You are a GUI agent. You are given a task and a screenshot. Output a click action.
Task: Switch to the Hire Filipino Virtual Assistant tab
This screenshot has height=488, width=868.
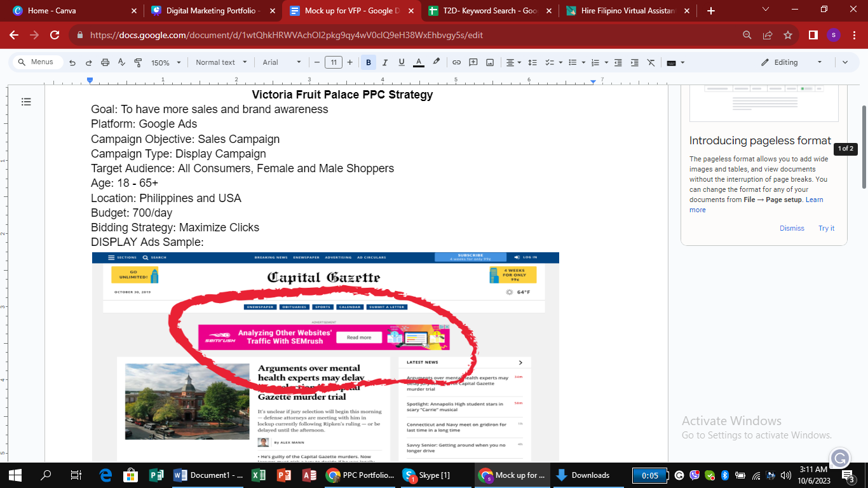pos(627,11)
